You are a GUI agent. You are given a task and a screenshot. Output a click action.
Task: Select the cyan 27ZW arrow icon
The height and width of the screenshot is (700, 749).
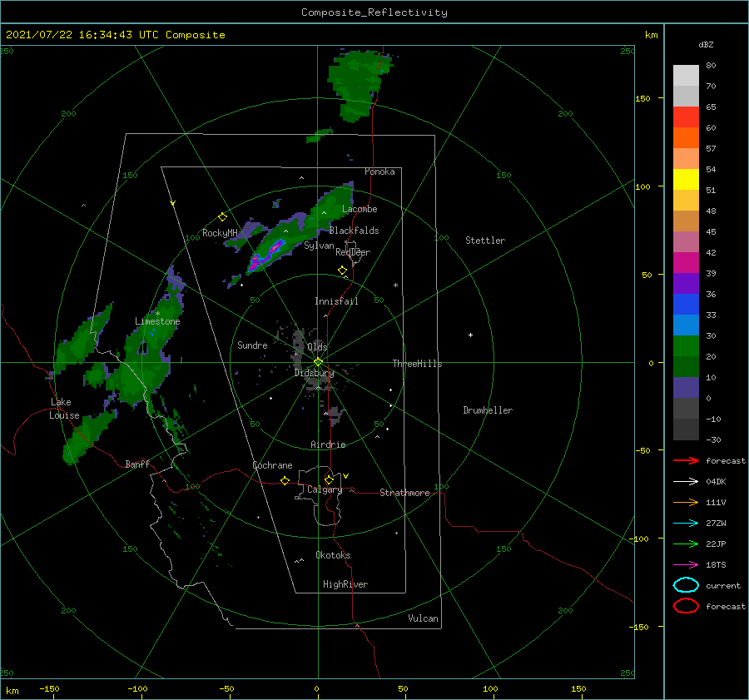[x=686, y=524]
